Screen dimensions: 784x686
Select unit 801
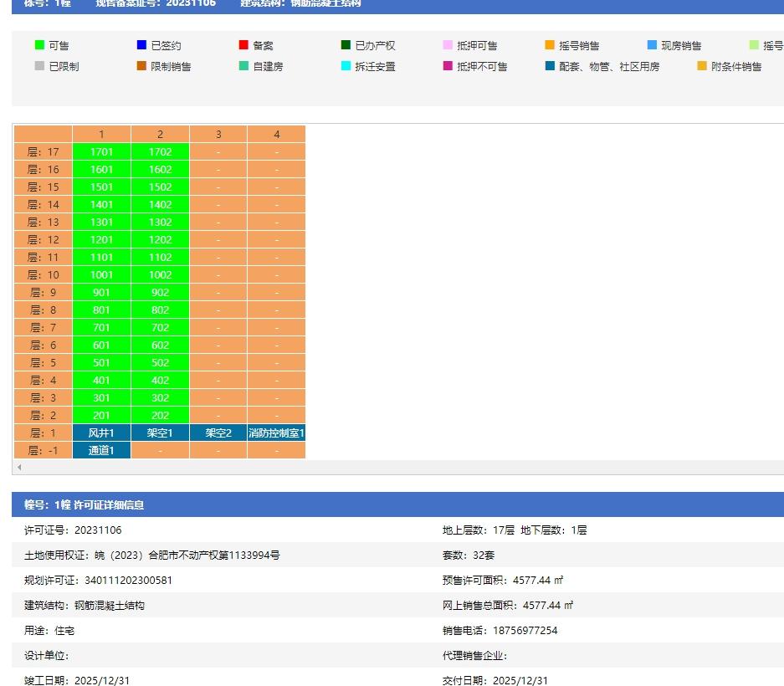click(x=101, y=310)
